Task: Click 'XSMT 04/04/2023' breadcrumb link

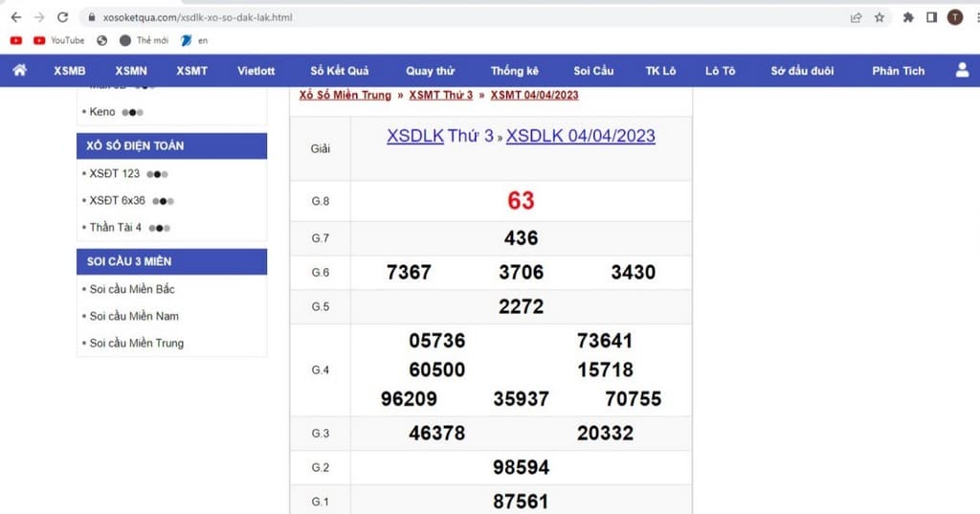Action: pyautogui.click(x=534, y=95)
